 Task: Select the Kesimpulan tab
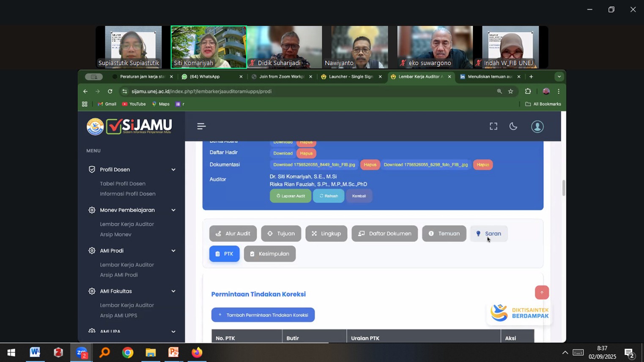tap(270, 254)
